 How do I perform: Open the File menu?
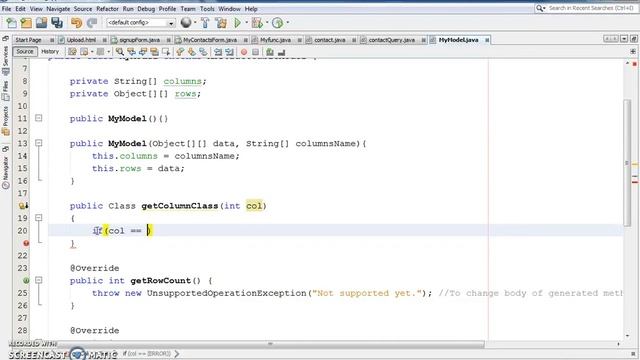[x=7, y=9]
